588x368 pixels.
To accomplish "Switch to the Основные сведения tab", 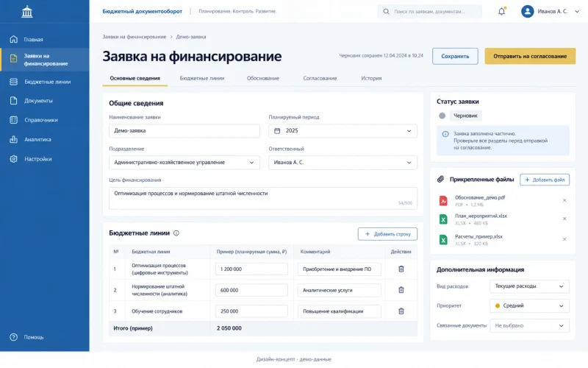I will [x=135, y=78].
